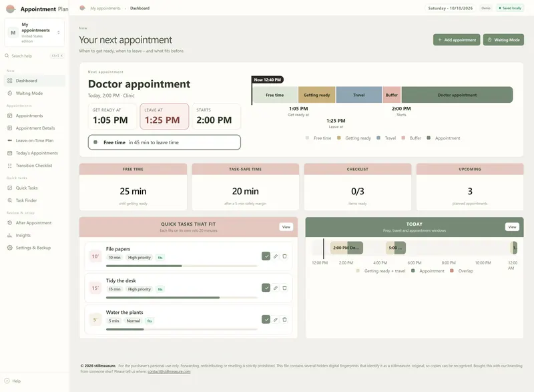
Task: Go to Appointments in sidebar
Action: click(x=34, y=116)
